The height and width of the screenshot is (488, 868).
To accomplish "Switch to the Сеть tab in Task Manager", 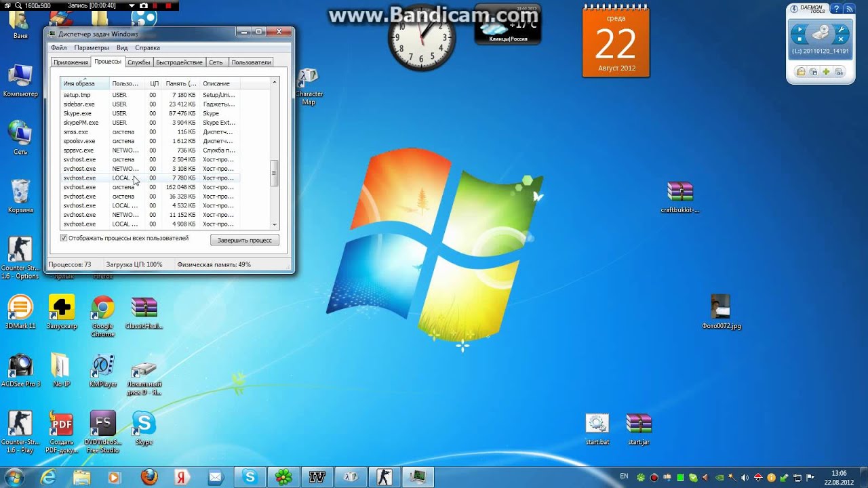I will tap(216, 62).
